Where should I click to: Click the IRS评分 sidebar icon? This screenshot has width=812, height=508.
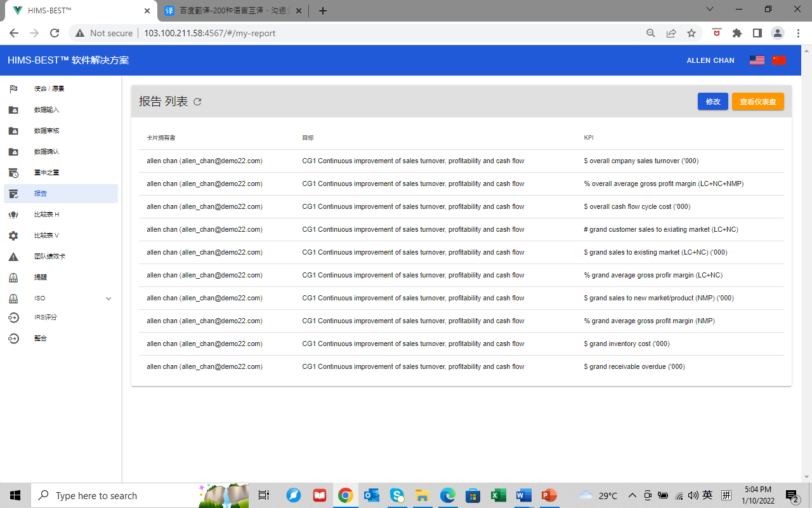(x=13, y=317)
